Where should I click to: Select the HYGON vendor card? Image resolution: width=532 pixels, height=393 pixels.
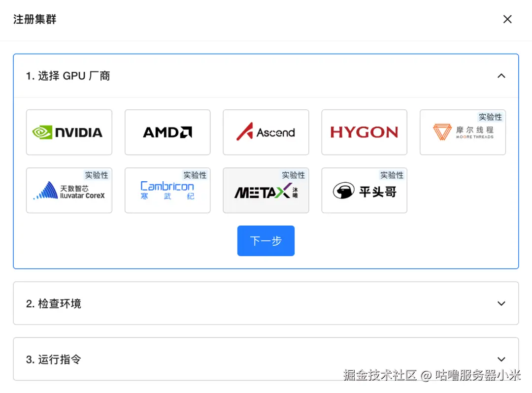[365, 132]
